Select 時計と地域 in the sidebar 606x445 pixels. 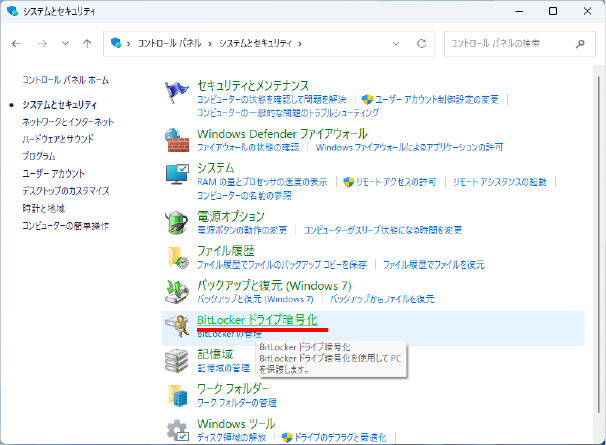click(44, 208)
